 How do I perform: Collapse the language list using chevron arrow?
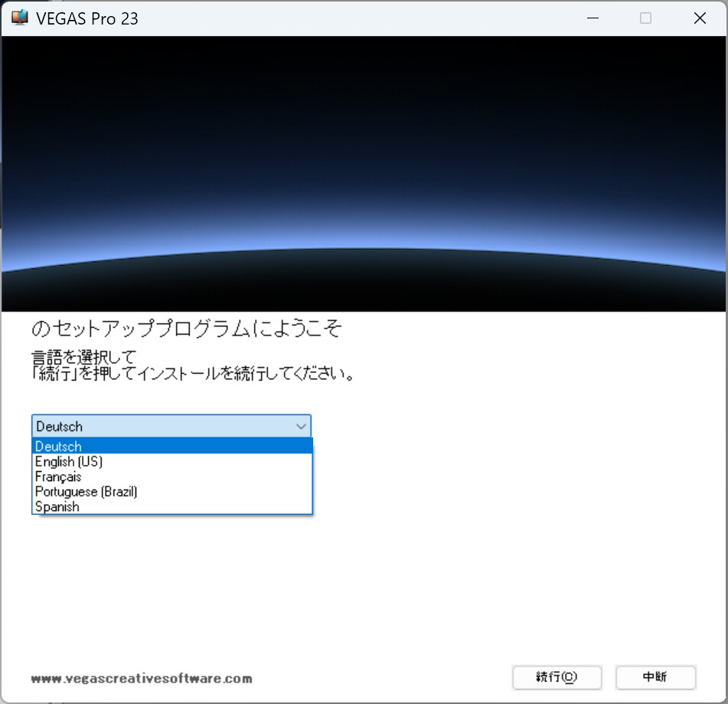[301, 426]
